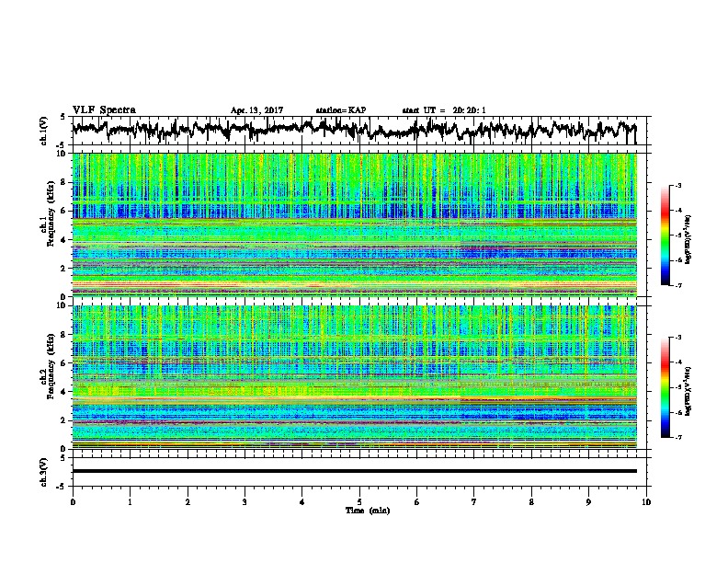Click the "ch.1(V)" axis label
Image resolution: width=728 pixels, height=563 pixels.
tap(43, 131)
